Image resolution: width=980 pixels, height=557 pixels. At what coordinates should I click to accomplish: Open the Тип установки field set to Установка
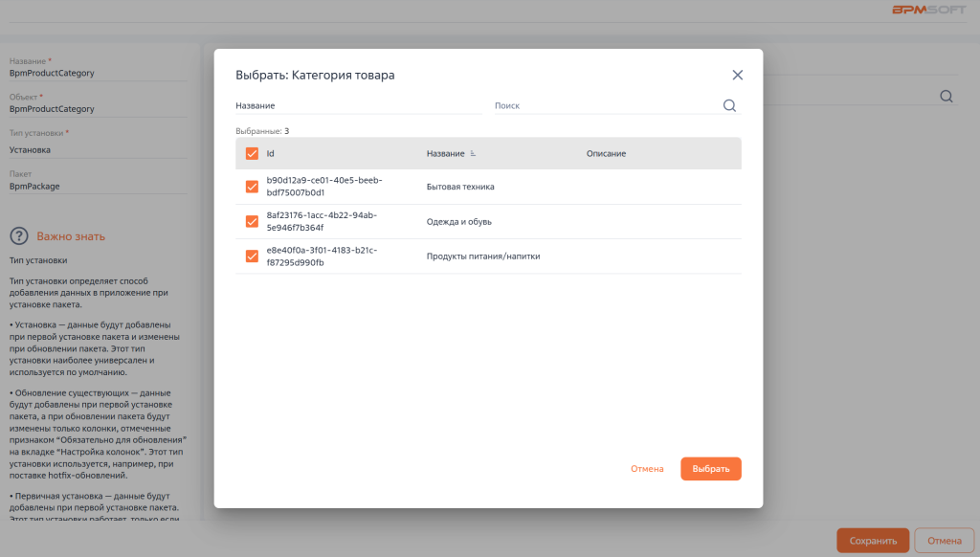coord(96,150)
